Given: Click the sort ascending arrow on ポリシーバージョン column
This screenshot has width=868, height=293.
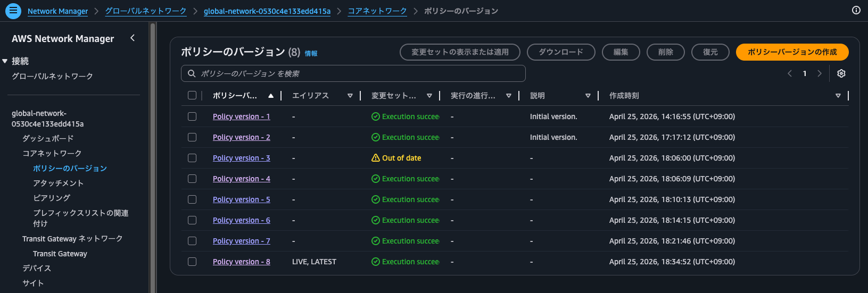Looking at the screenshot, I should [271, 96].
